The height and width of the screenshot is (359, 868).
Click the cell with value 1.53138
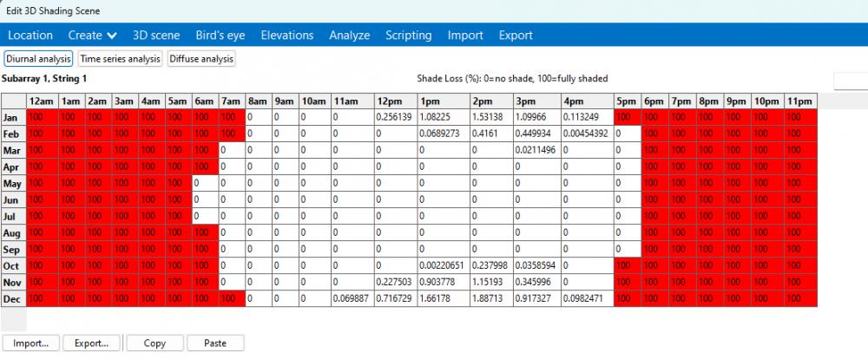click(x=491, y=117)
